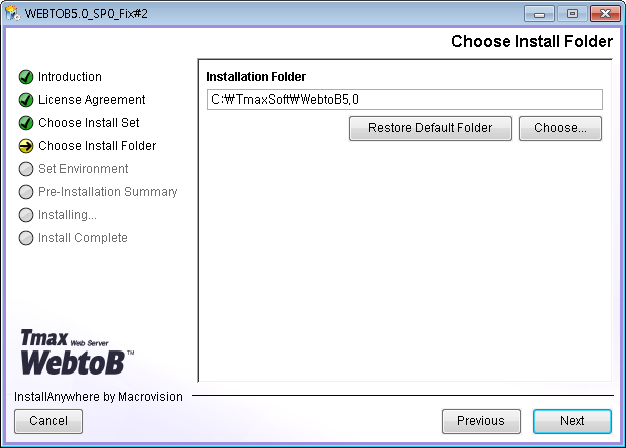626x448 pixels.
Task: Click the Installation Folder path field
Action: 404,99
